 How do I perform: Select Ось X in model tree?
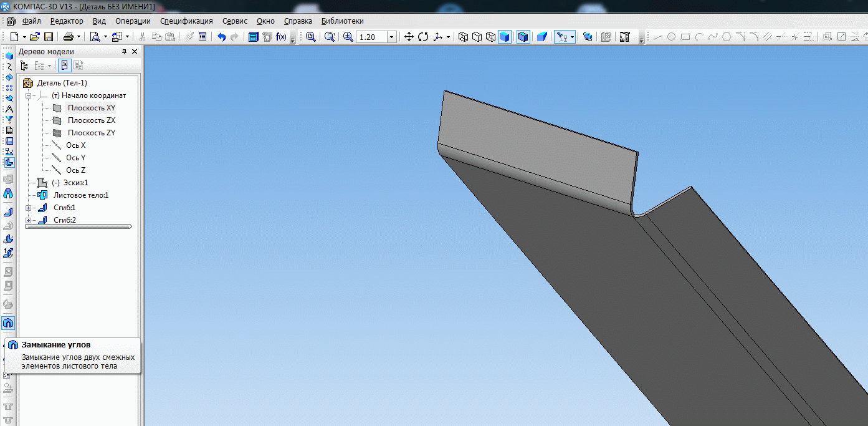76,145
